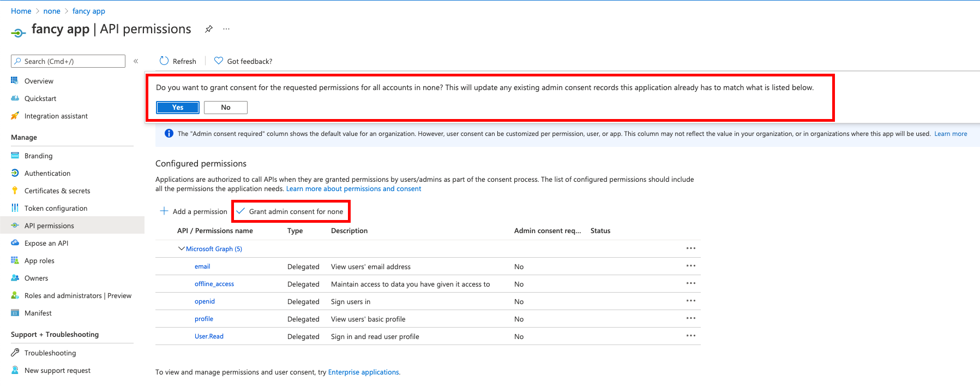
Task: Go to Home in breadcrumb
Action: 21,11
